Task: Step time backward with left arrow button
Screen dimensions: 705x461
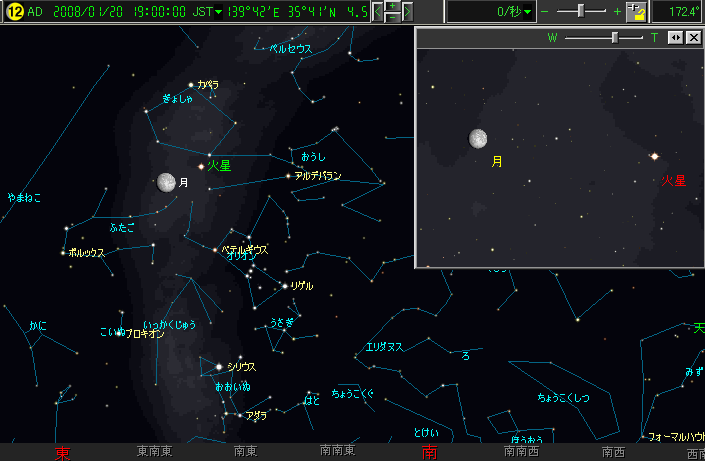Action: coord(377,12)
